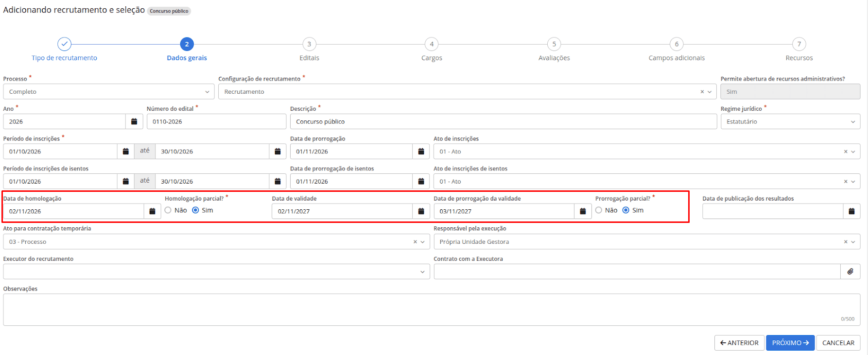Image resolution: width=868 pixels, height=355 pixels.
Task: Open Executor do recrutamento dropdown
Action: click(216, 271)
